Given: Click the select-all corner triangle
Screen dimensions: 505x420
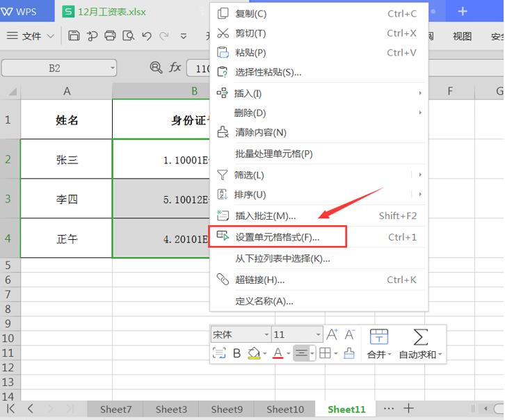Looking at the screenshot, I should (x=12, y=91).
